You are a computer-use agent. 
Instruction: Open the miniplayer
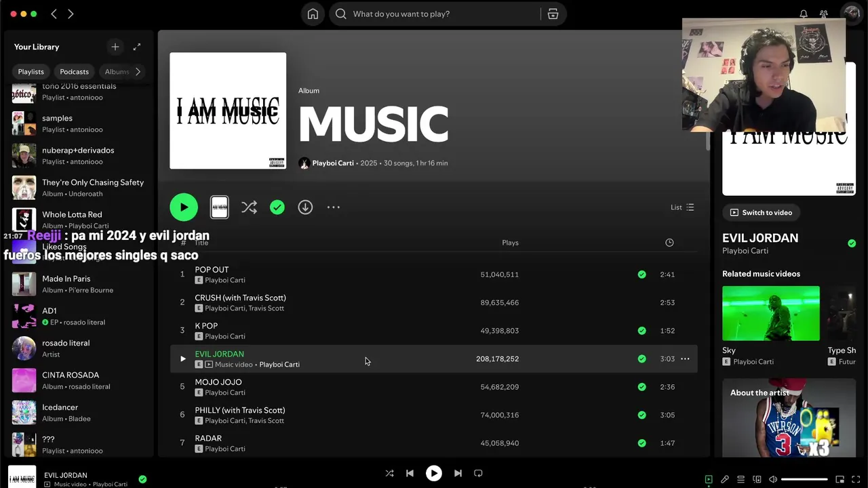pos(840,479)
